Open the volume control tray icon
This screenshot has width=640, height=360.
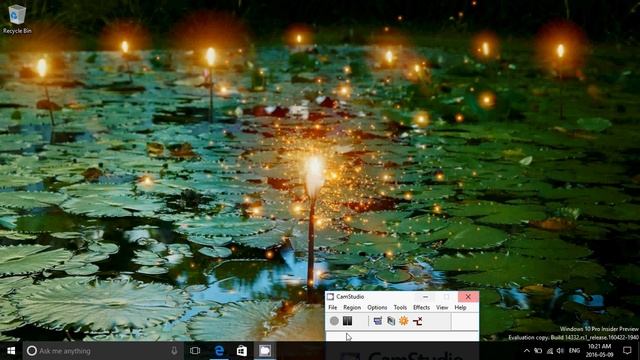tap(560, 351)
